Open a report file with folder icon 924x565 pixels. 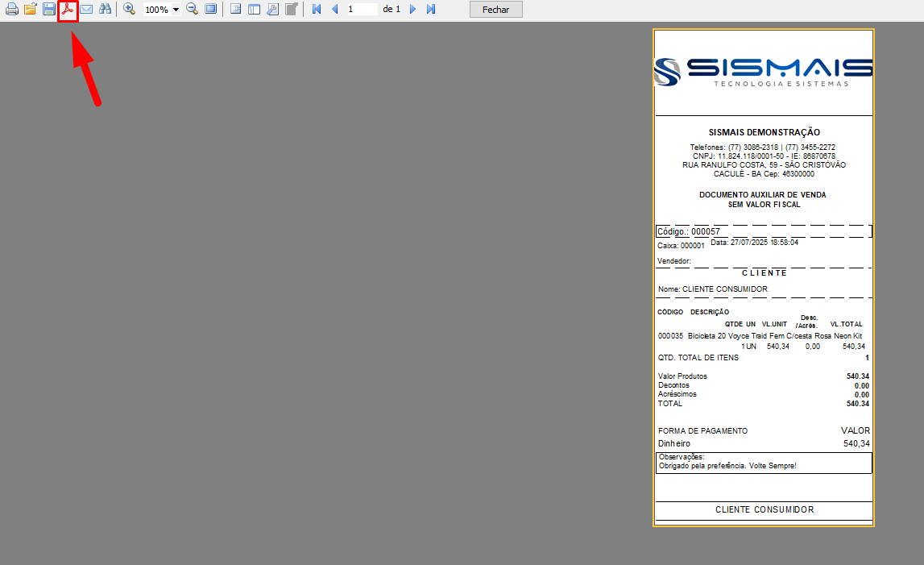pos(30,10)
